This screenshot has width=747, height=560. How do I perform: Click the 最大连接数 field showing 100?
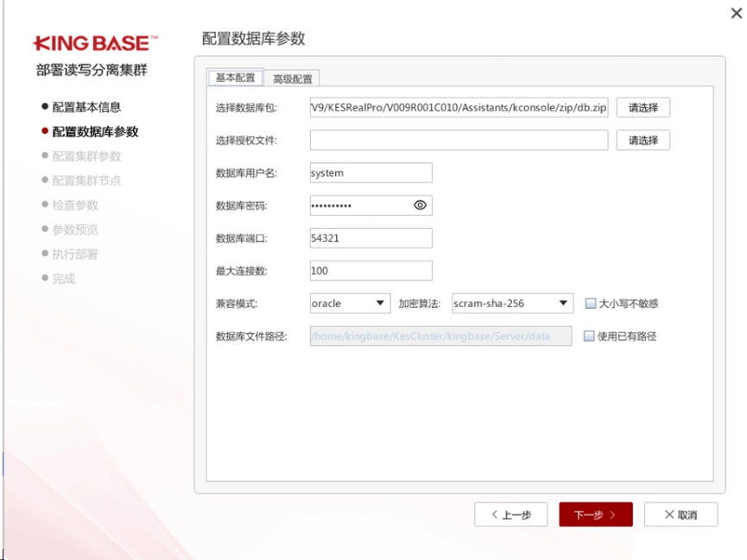click(x=370, y=271)
